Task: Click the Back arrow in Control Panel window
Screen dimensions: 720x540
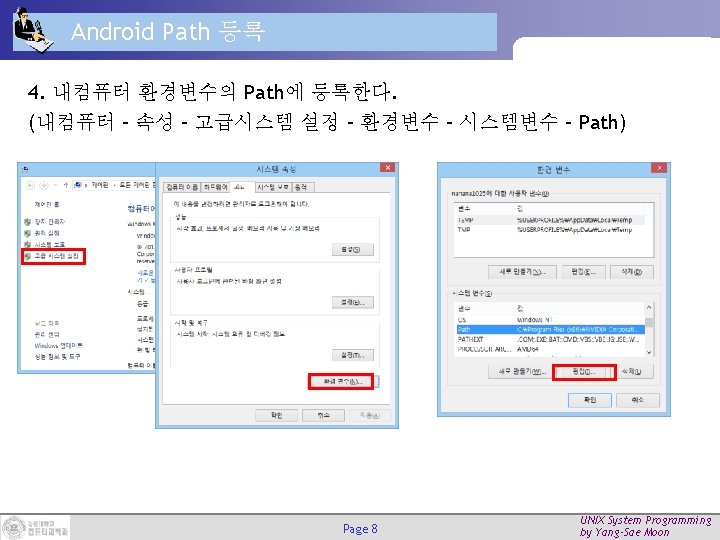Action: 30,185
